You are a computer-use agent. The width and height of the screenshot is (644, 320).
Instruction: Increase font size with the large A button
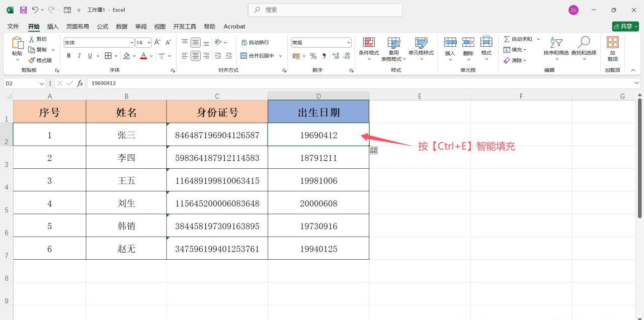(157, 43)
